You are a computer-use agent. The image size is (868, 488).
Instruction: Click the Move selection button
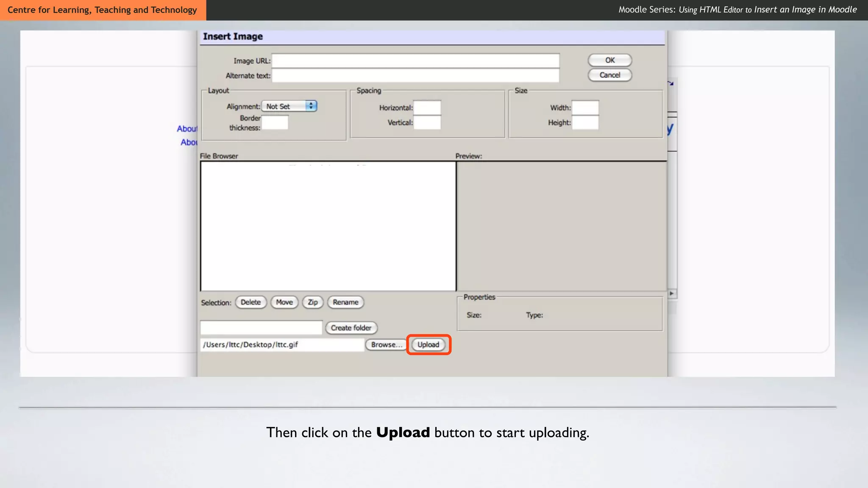pos(284,302)
